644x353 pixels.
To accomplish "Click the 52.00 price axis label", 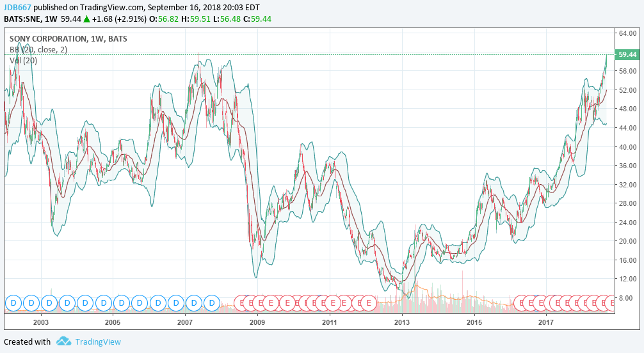I will click(x=627, y=90).
